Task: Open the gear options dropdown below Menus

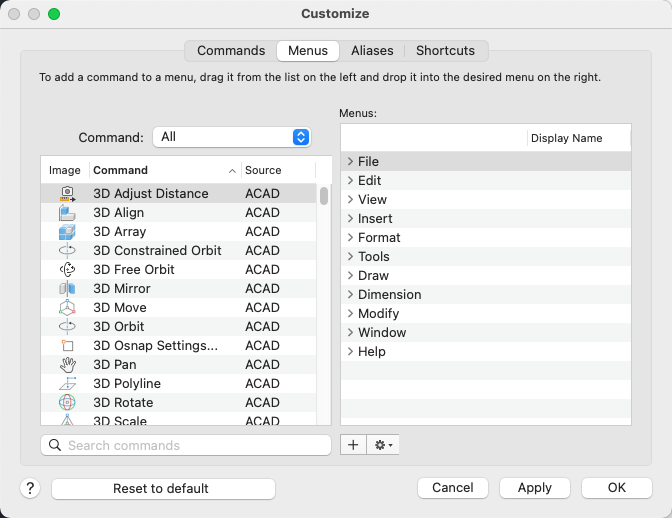Action: [383, 445]
